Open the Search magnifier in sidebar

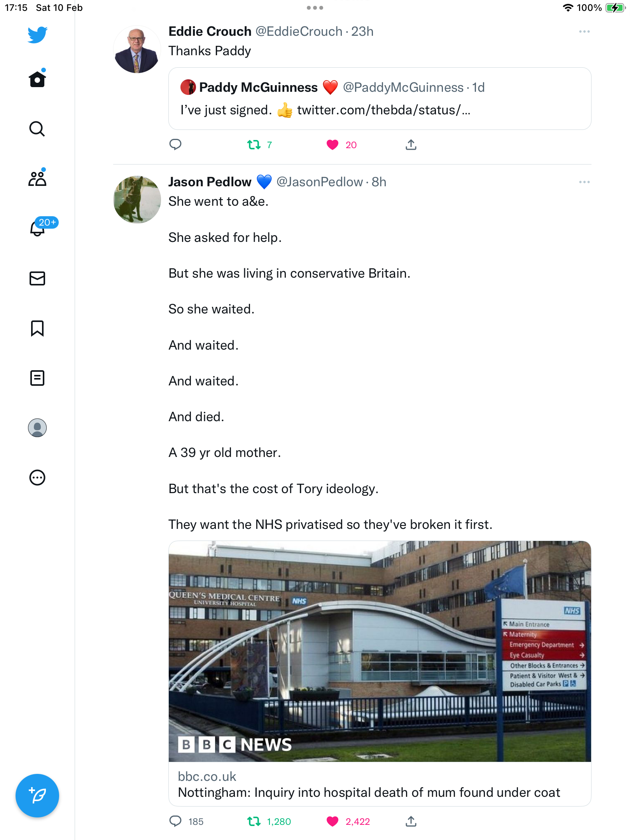37,129
